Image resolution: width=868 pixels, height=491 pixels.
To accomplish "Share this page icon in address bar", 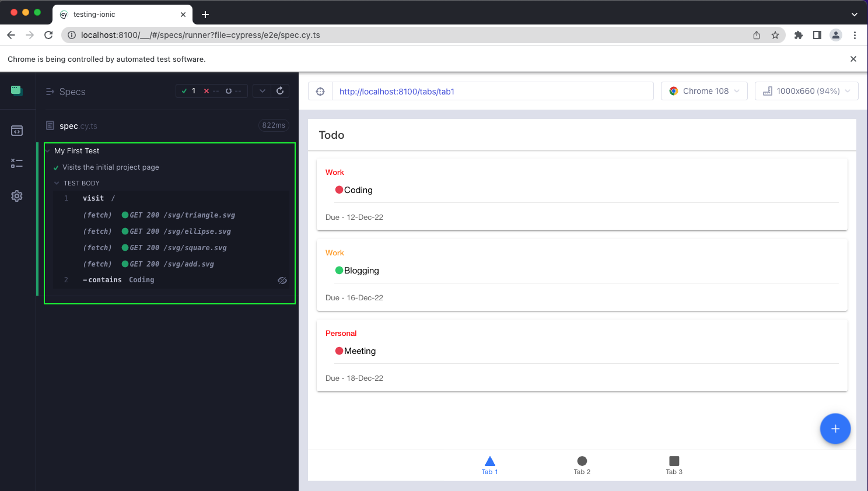I will 757,35.
